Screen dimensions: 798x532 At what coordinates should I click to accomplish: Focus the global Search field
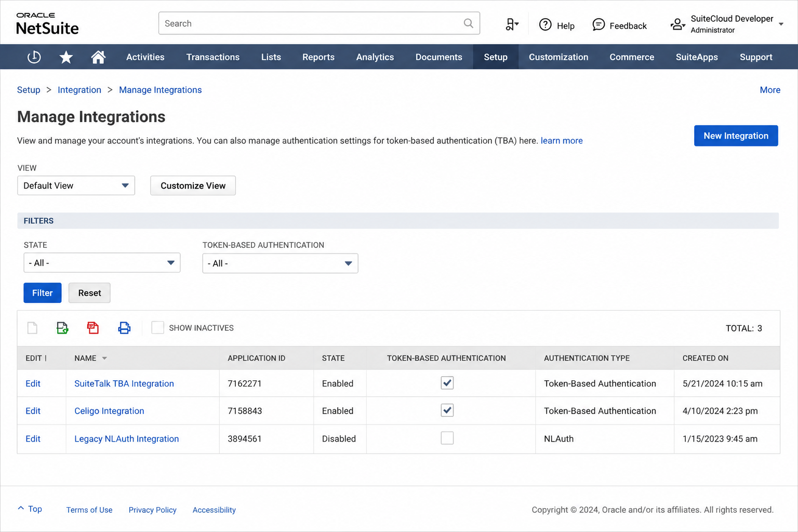(x=319, y=23)
